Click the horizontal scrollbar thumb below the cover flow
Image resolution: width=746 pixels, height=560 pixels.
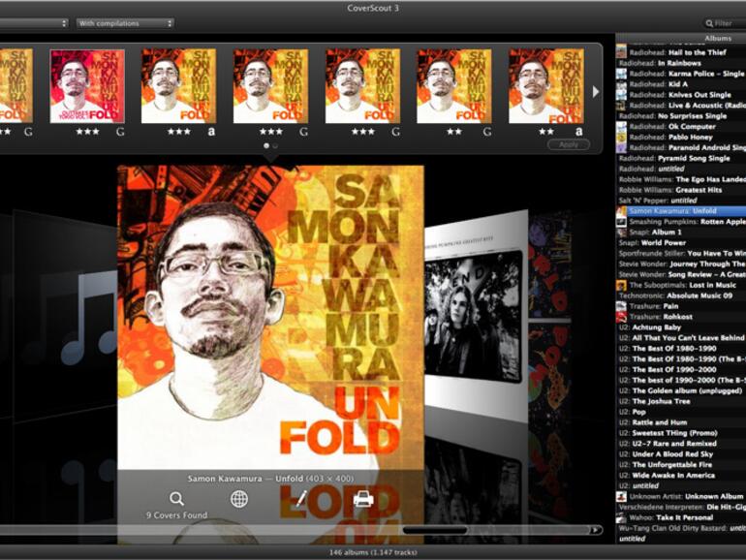[x=435, y=530]
